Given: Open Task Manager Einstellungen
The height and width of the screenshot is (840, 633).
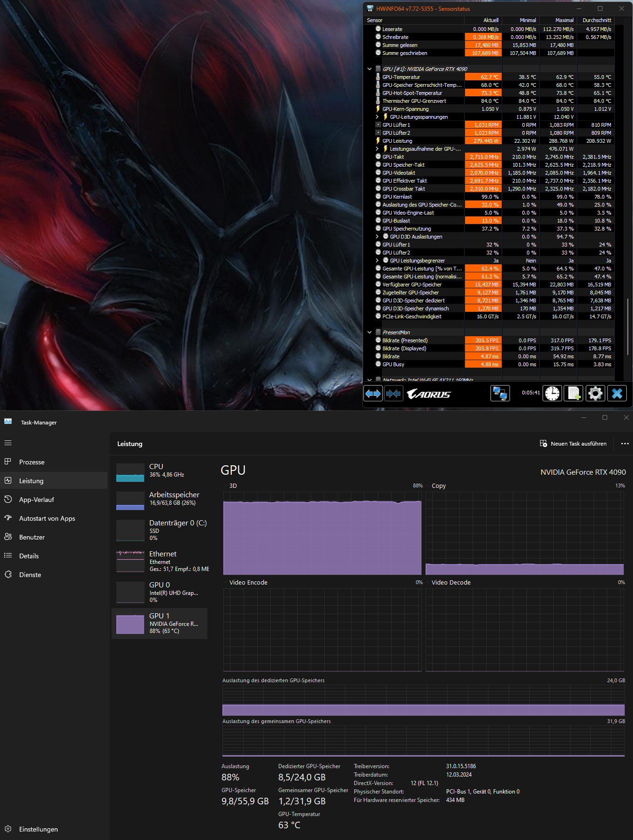Looking at the screenshot, I should (54, 829).
